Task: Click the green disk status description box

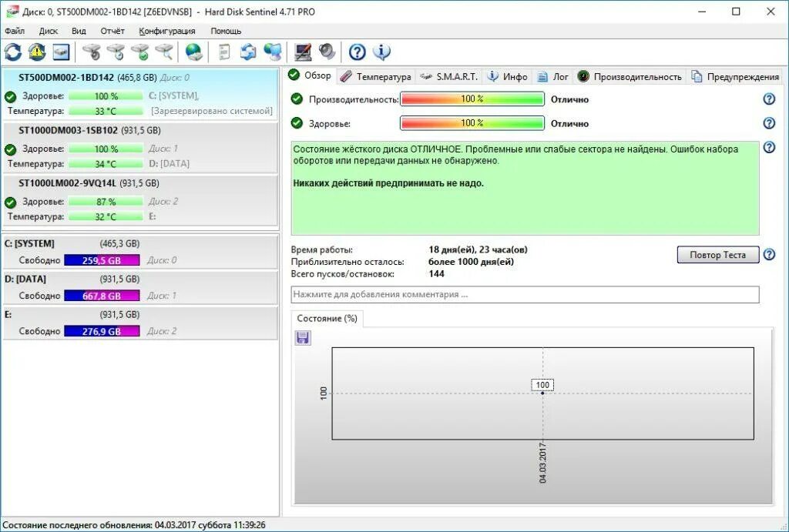Action: point(525,188)
